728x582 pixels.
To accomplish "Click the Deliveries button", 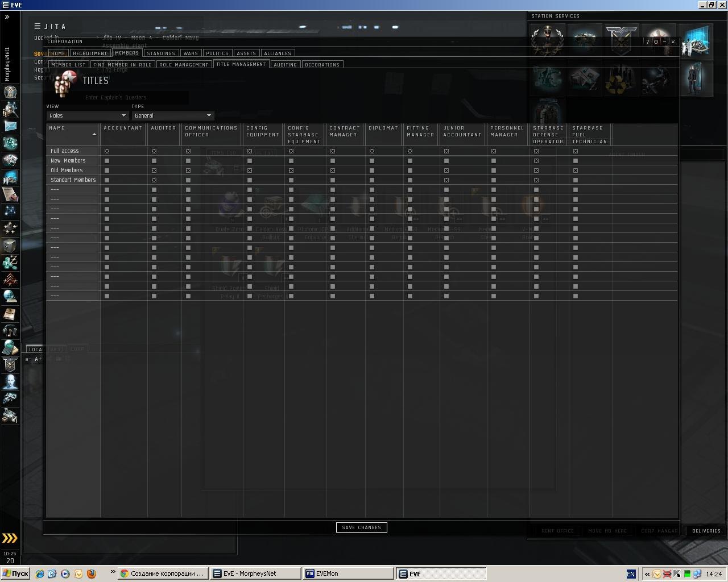I will tap(706, 531).
